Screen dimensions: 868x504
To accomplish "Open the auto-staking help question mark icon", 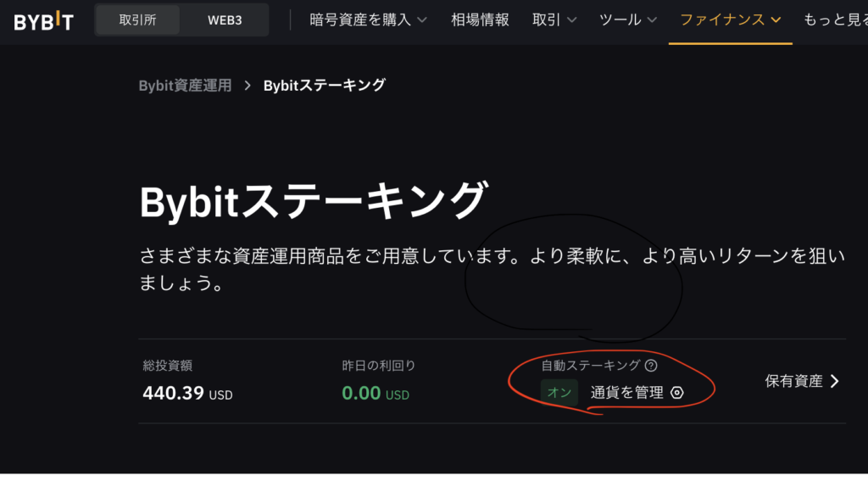I will [651, 366].
